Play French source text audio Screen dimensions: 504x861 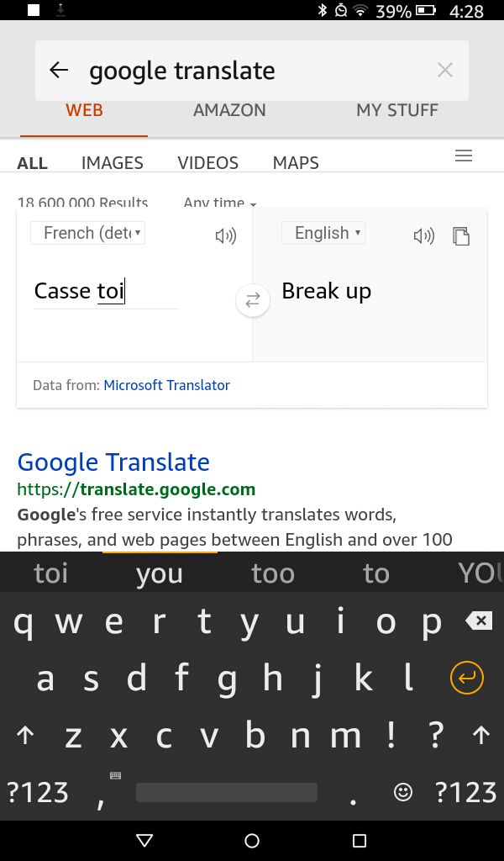pos(225,236)
